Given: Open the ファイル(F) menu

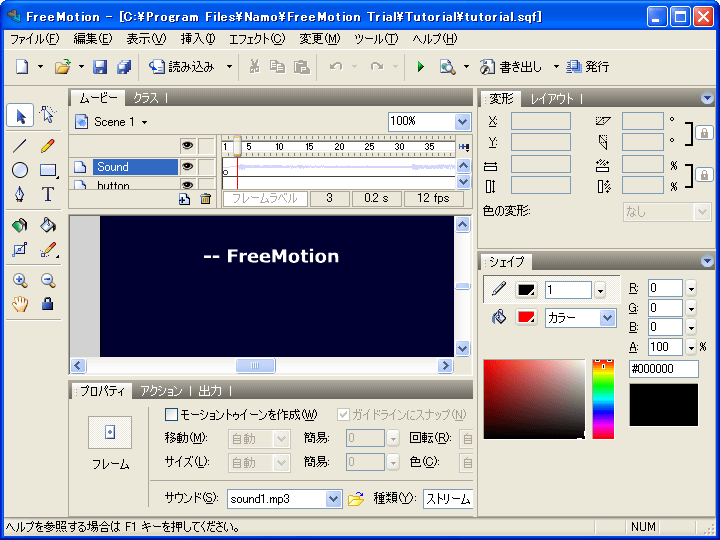Looking at the screenshot, I should (35, 39).
